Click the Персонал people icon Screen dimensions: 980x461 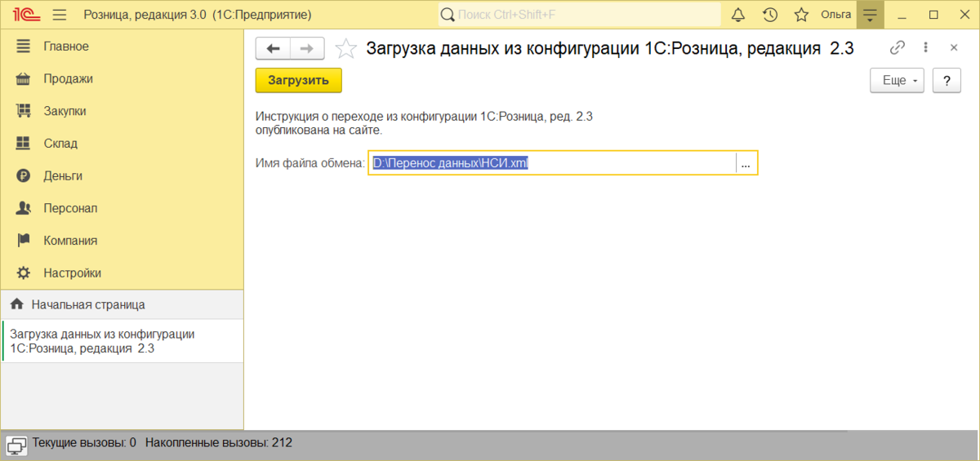[24, 208]
